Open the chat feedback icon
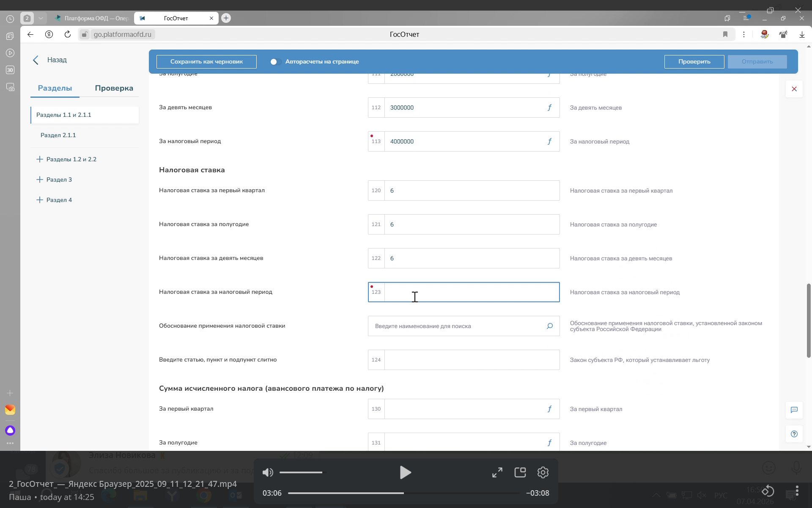Image resolution: width=812 pixels, height=508 pixels. point(794,410)
